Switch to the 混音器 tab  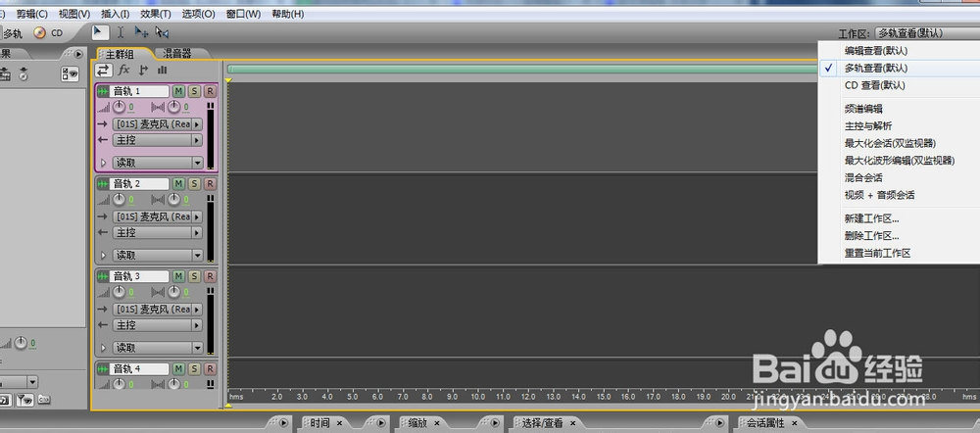[177, 54]
